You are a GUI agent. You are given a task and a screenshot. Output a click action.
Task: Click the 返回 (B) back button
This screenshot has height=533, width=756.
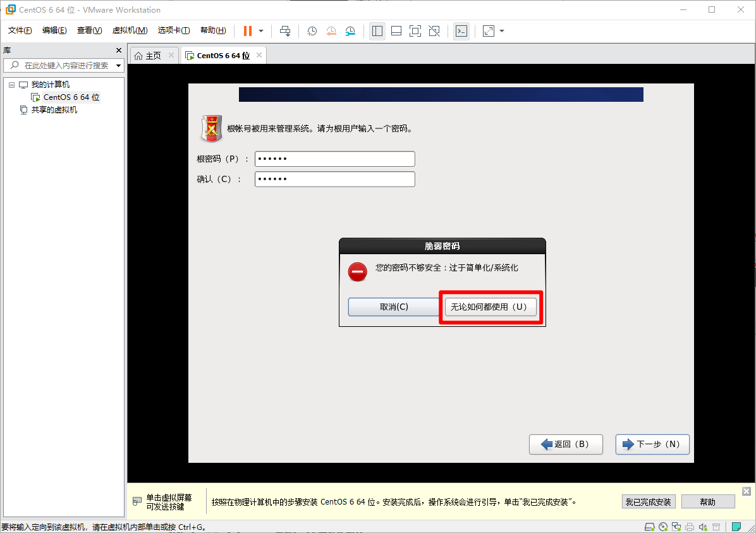tap(566, 444)
